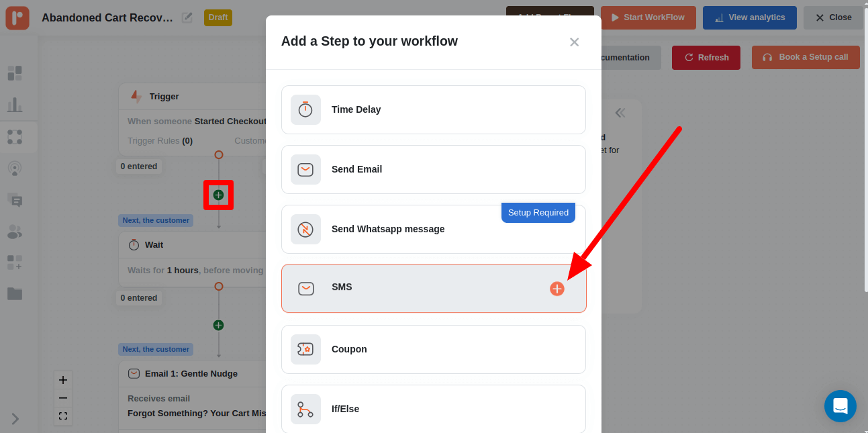Collapse the right details panel
Image resolution: width=868 pixels, height=433 pixels.
(x=620, y=113)
